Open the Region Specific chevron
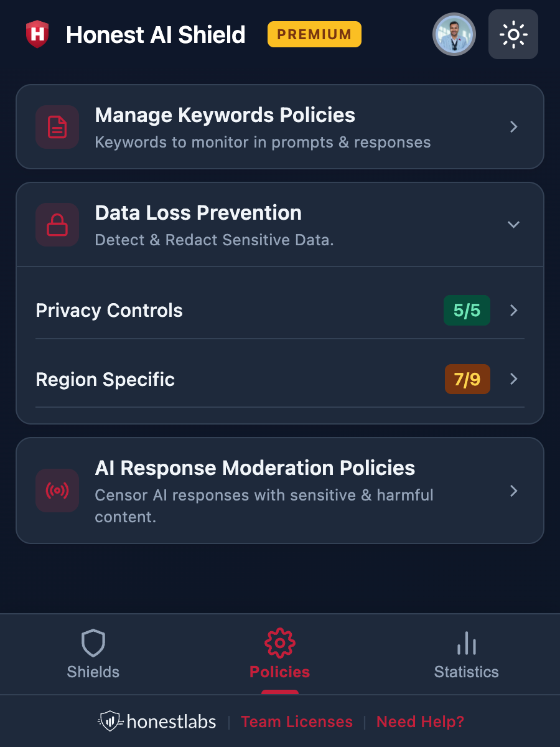The height and width of the screenshot is (747, 560). (514, 379)
